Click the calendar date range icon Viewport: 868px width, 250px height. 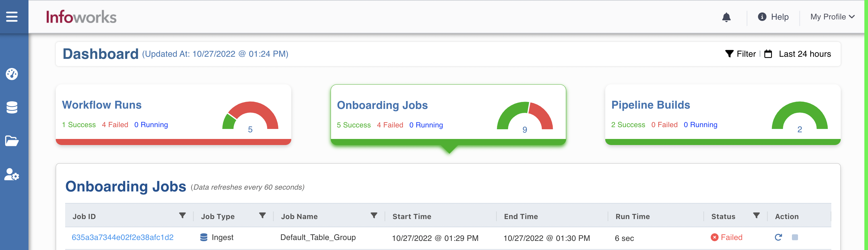pos(768,54)
